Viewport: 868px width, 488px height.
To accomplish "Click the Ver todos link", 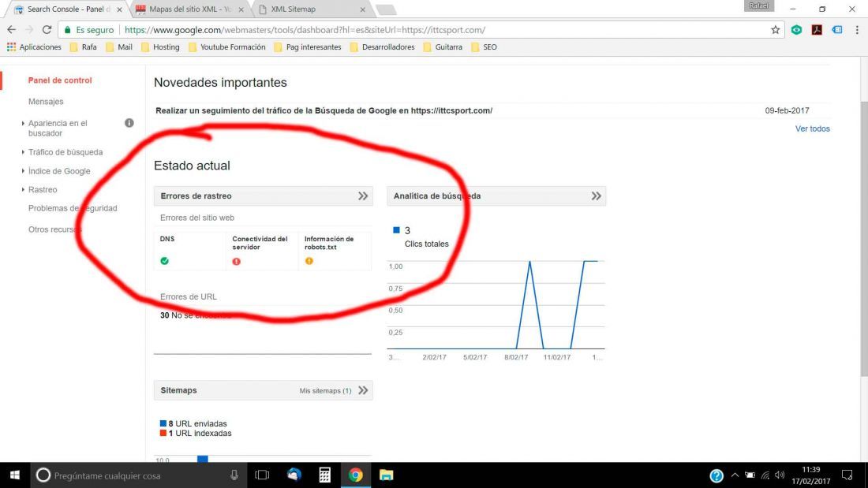I will [x=812, y=129].
